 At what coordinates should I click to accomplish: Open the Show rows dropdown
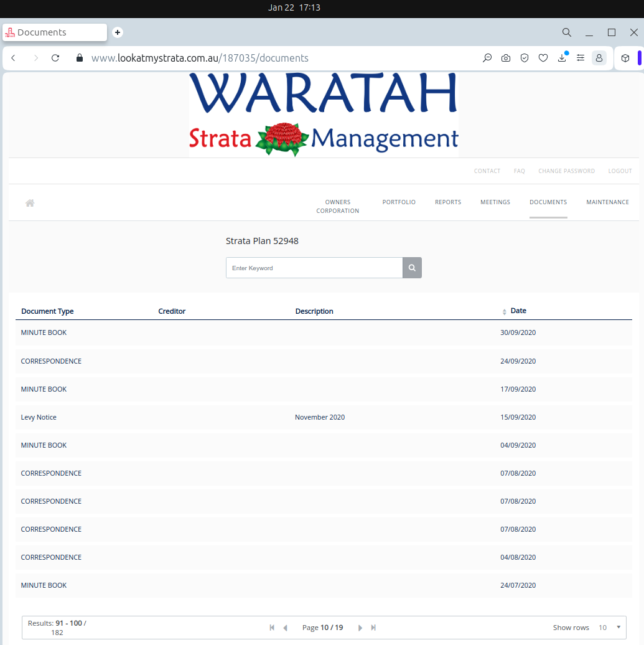coord(609,628)
